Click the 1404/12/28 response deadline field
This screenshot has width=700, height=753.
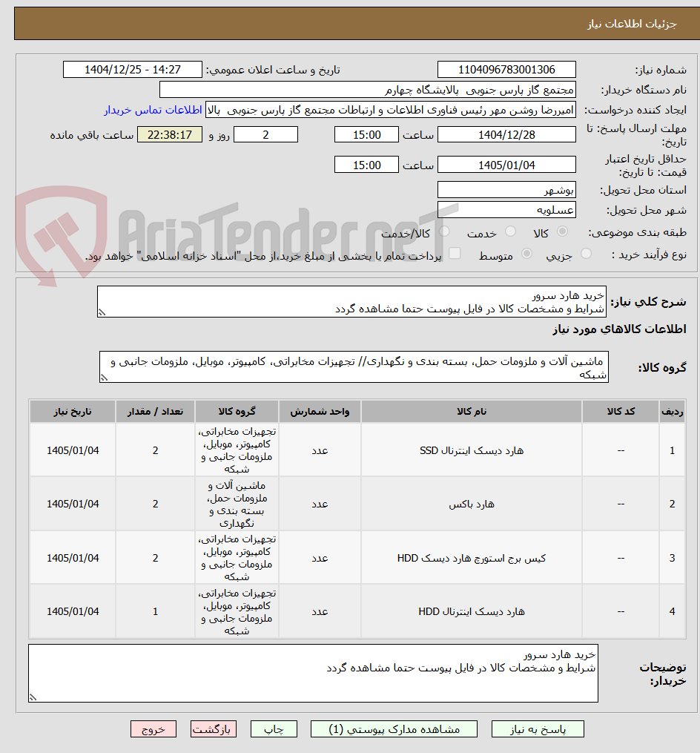pyautogui.click(x=506, y=135)
